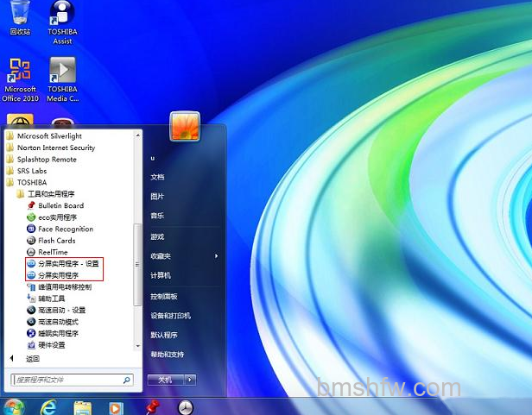Screen dimensions: 532x415
Task: Launch Internet Explorer from the taskbar
Action: pyautogui.click(x=48, y=407)
